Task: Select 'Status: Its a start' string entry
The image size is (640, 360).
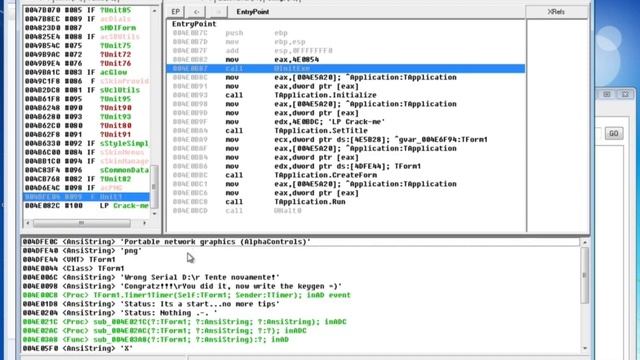Action: pyautogui.click(x=300, y=304)
